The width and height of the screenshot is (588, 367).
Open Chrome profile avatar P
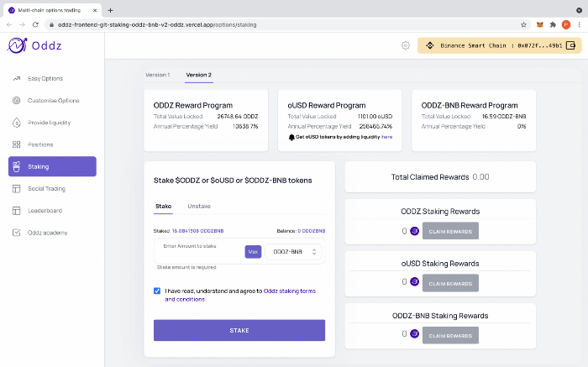coord(566,24)
